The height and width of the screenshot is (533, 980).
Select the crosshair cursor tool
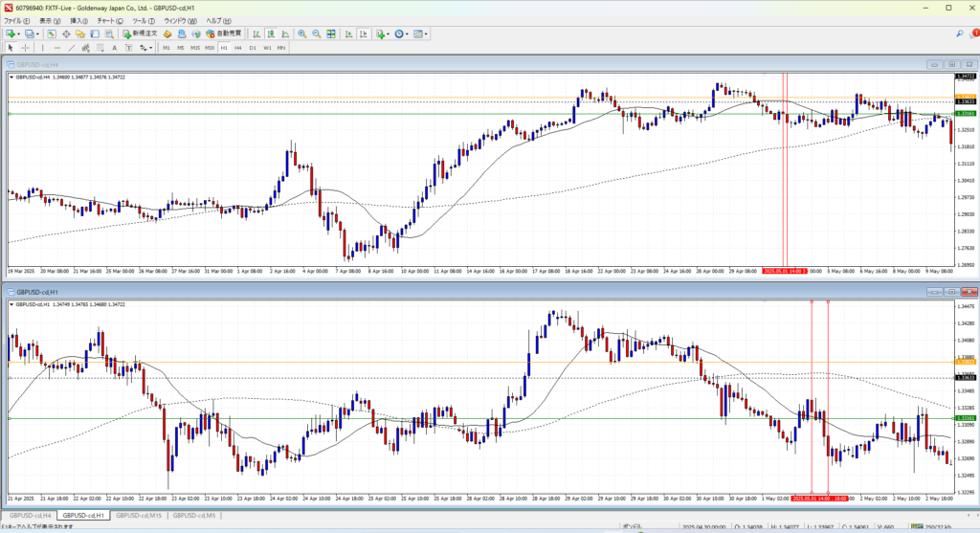point(25,47)
